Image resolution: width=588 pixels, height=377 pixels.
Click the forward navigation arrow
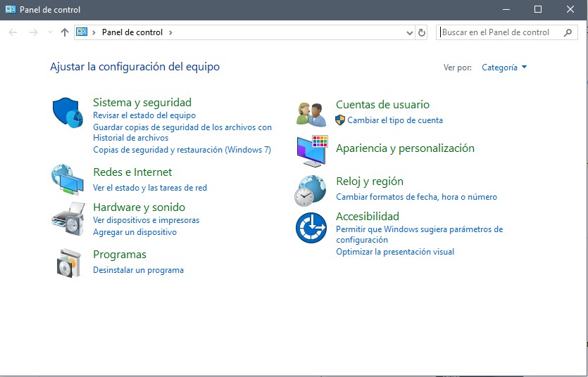[34, 32]
